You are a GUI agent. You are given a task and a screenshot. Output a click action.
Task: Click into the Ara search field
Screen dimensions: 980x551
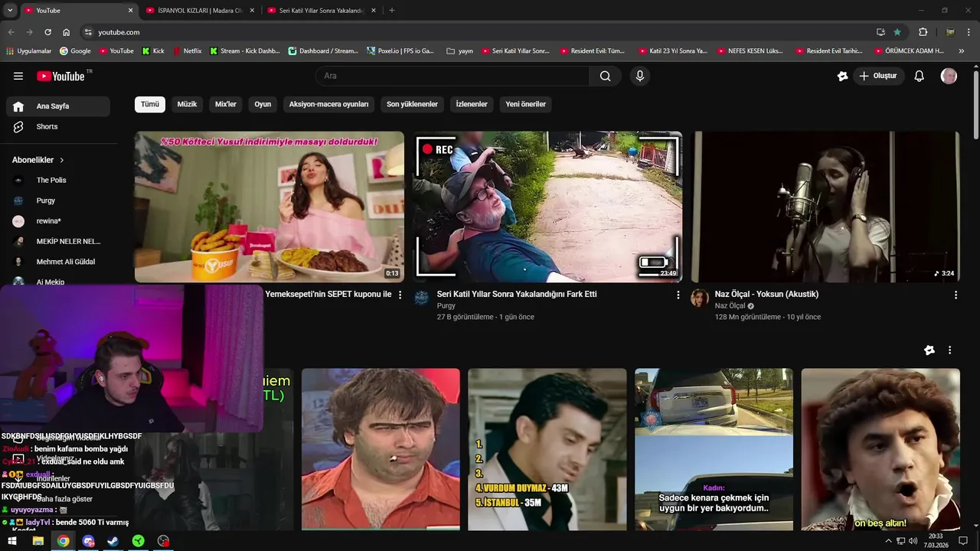click(452, 76)
